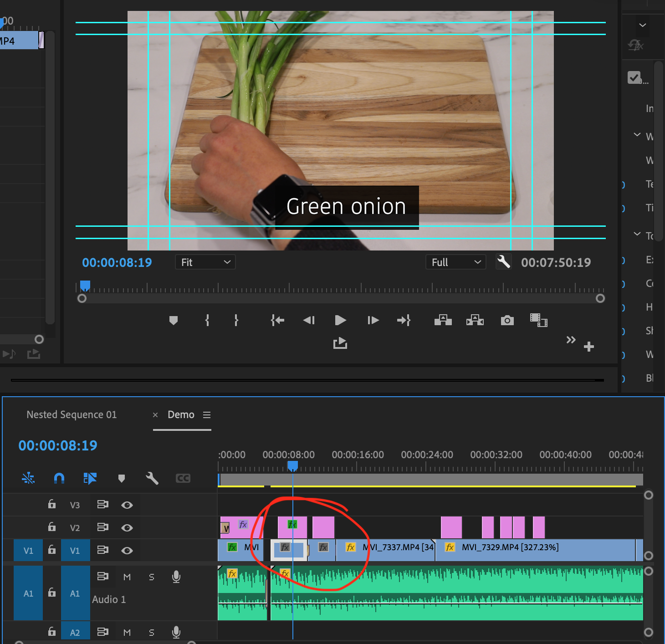Solo the Audio 1 track
This screenshot has height=644, width=665.
151,576
